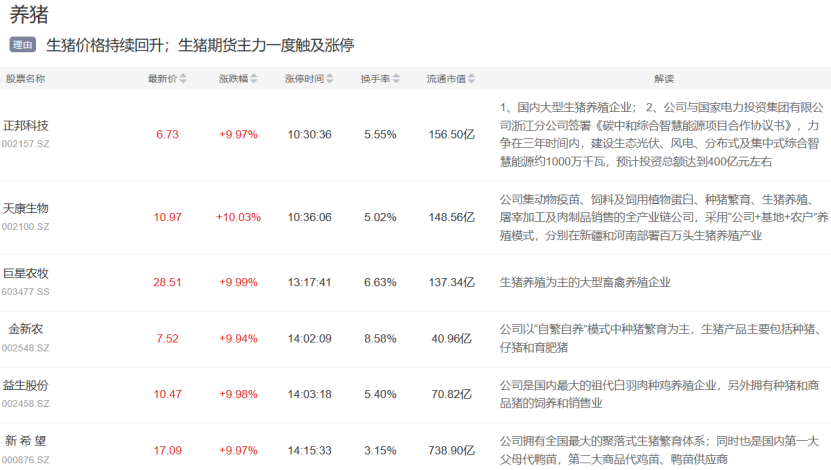The width and height of the screenshot is (831, 470).
Task: Click the price 7.52
Action: point(167,339)
